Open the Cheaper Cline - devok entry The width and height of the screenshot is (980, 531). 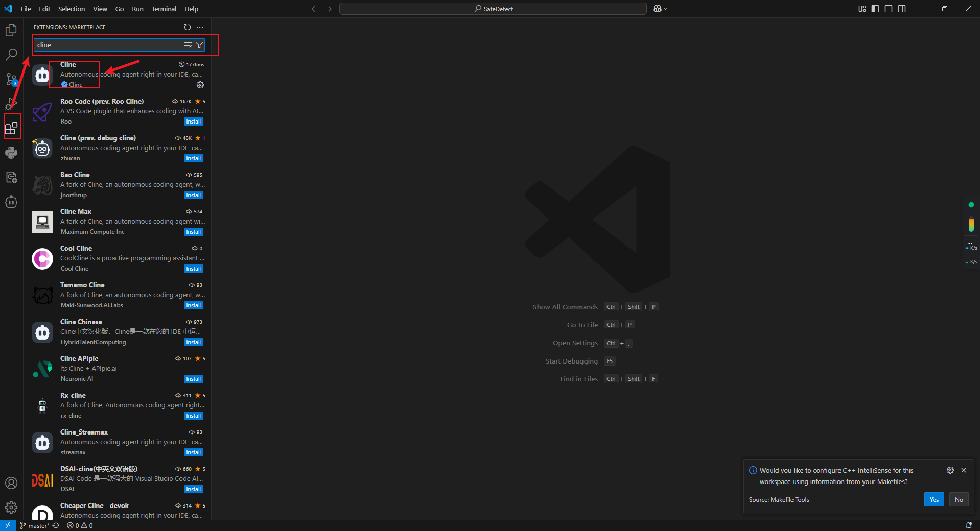click(118, 511)
